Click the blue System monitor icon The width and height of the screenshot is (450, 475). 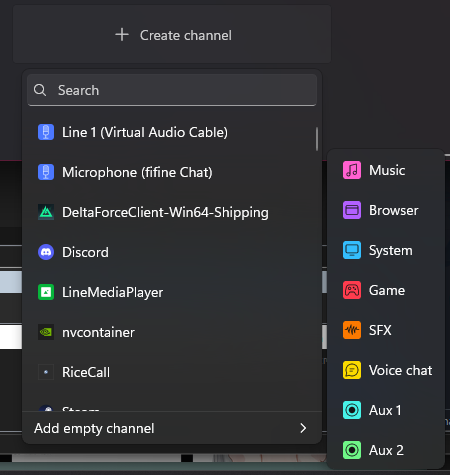point(352,250)
